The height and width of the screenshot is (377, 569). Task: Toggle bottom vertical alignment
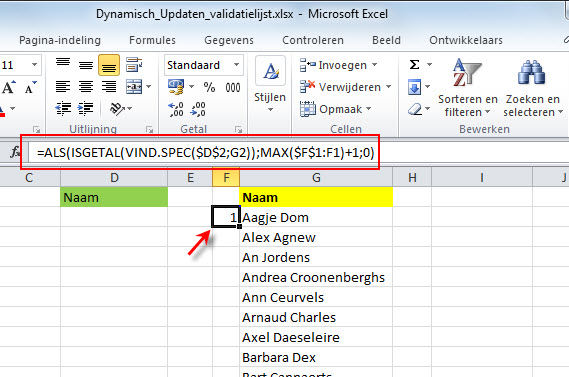109,65
